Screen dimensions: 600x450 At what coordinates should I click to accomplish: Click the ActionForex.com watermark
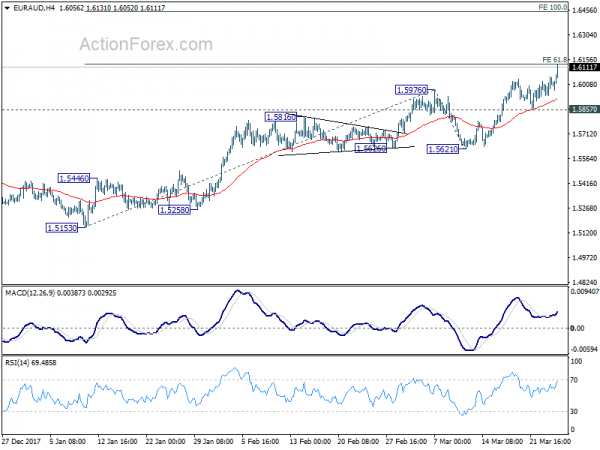pos(146,44)
